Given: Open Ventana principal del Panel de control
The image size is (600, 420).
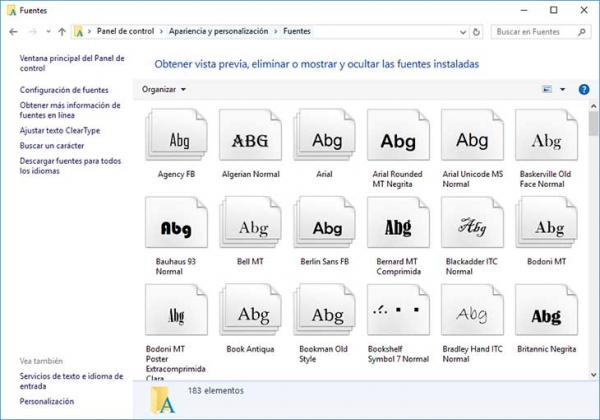Looking at the screenshot, I should (72, 63).
